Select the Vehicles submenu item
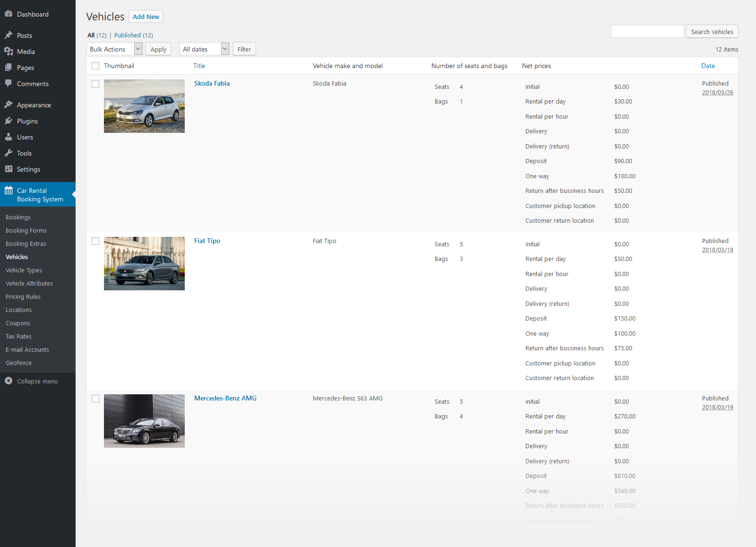Viewport: 756px width, 547px height. 17,257
